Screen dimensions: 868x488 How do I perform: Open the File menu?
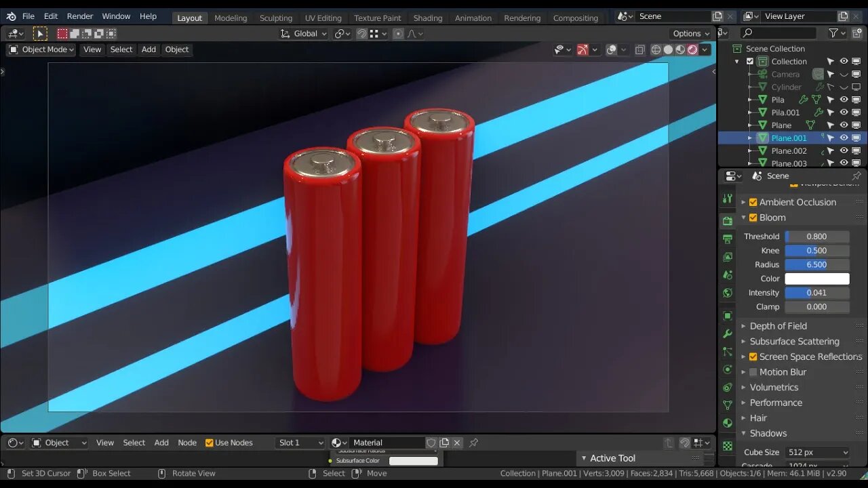click(28, 16)
